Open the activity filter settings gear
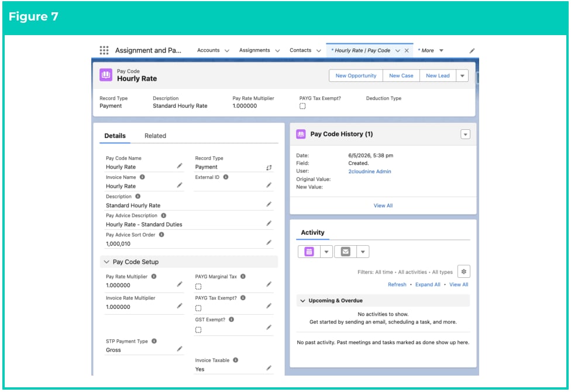The image size is (571, 392). coord(463,271)
